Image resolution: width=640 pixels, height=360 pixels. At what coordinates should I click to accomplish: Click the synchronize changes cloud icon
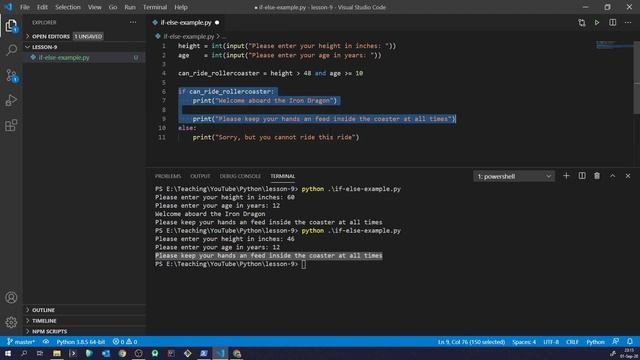click(46, 342)
